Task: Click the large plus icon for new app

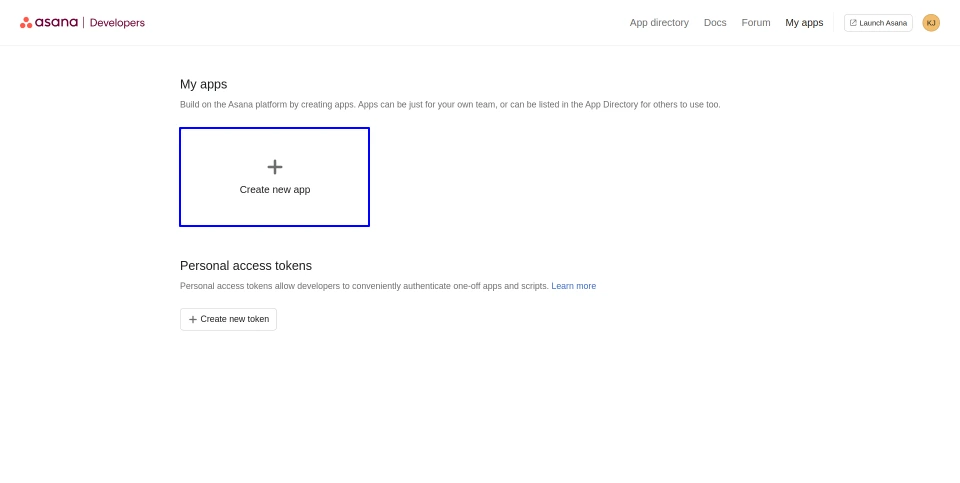Action: (275, 167)
